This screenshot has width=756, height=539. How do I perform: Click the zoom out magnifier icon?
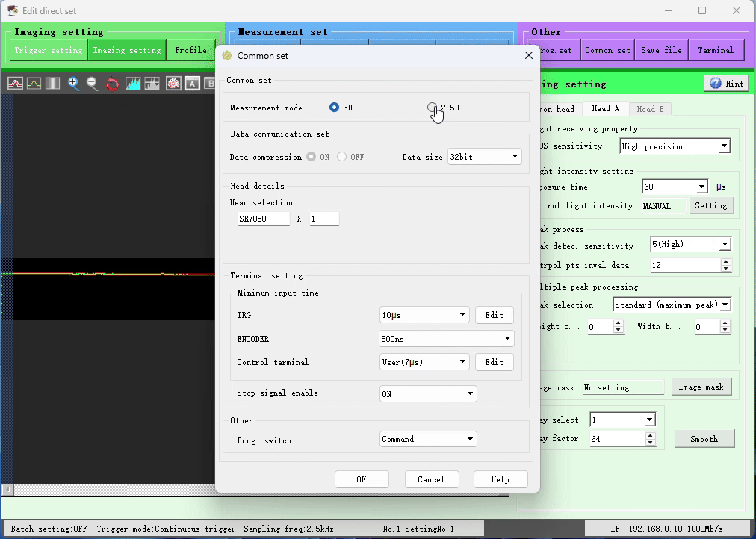93,84
